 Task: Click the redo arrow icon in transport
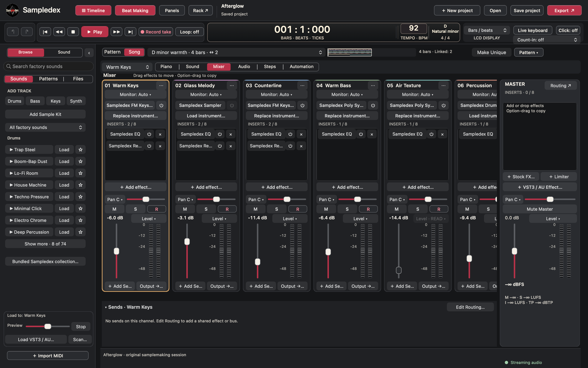[x=27, y=32]
